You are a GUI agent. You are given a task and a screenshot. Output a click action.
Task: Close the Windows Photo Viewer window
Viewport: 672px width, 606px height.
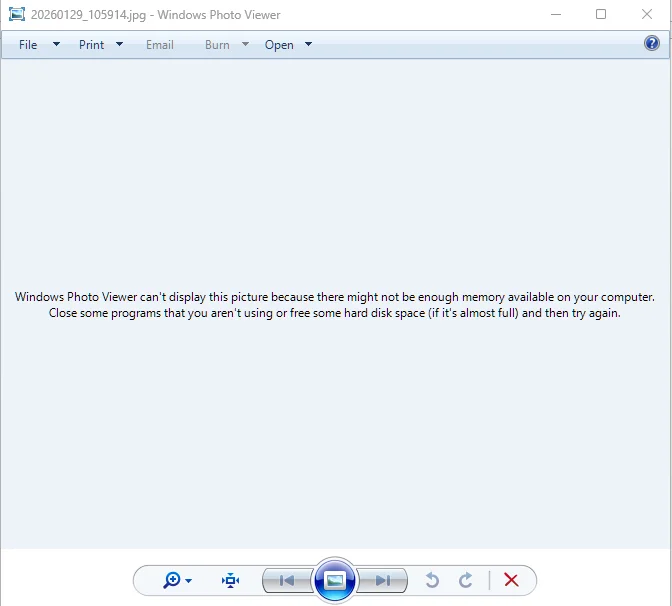click(x=647, y=14)
